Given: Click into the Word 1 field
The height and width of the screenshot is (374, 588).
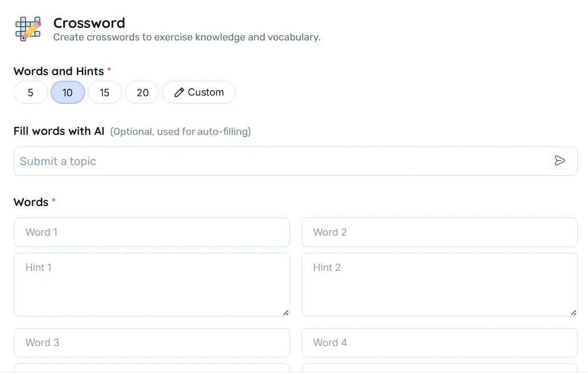Looking at the screenshot, I should point(152,232).
